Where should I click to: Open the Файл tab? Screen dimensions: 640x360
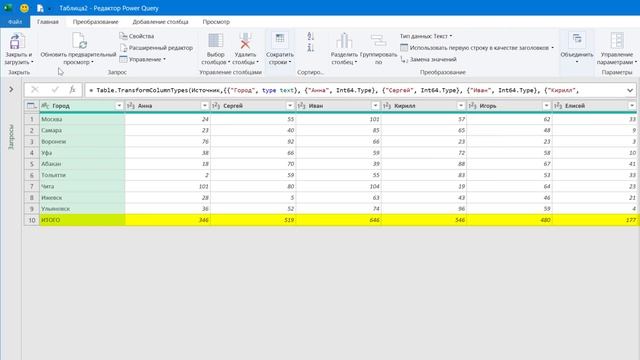[15, 22]
